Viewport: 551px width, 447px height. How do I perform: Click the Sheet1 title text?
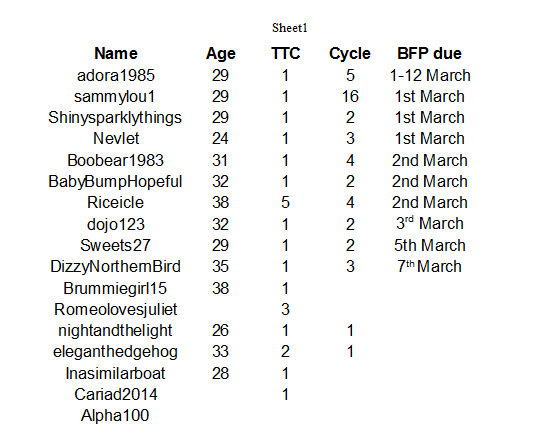[290, 28]
